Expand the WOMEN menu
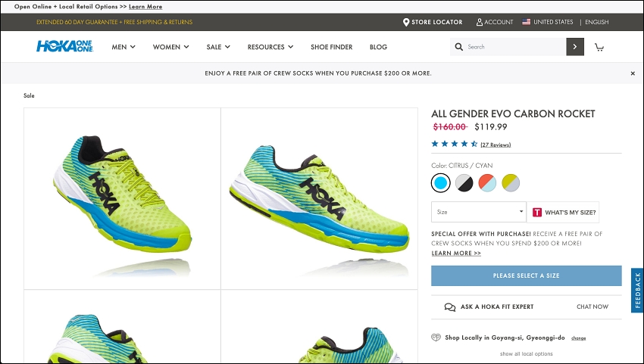 tap(171, 47)
